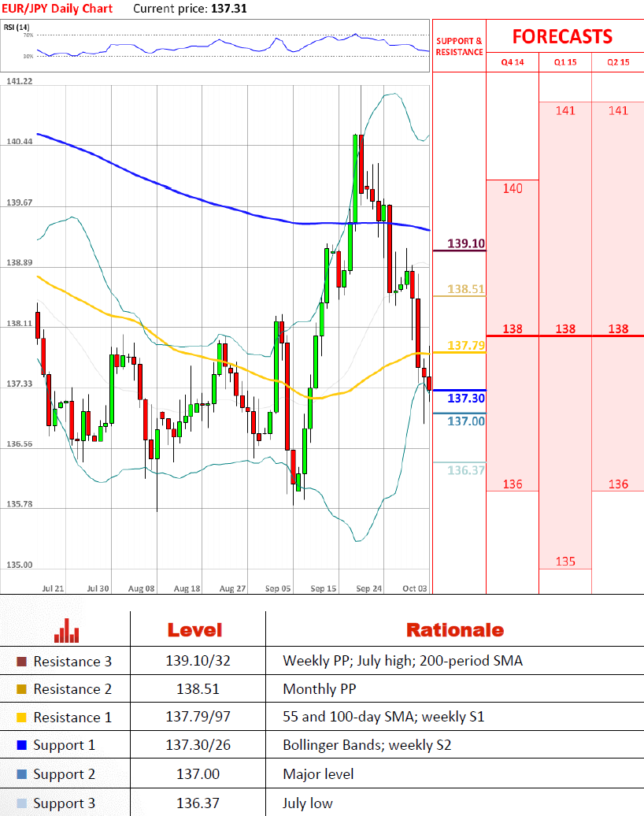Image resolution: width=644 pixels, height=816 pixels.
Task: Click the rationale 'Monthly PP'
Action: pyautogui.click(x=320, y=689)
